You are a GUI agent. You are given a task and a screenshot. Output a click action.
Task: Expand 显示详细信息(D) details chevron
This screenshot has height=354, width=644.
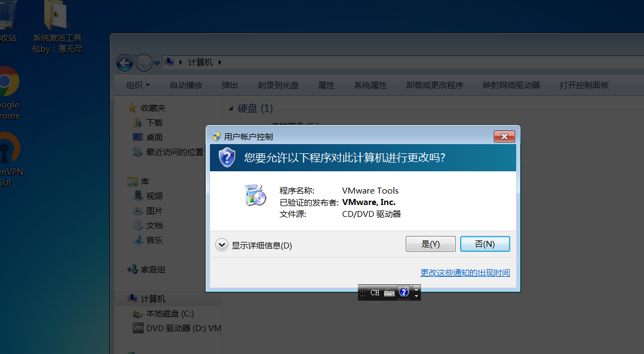(222, 245)
